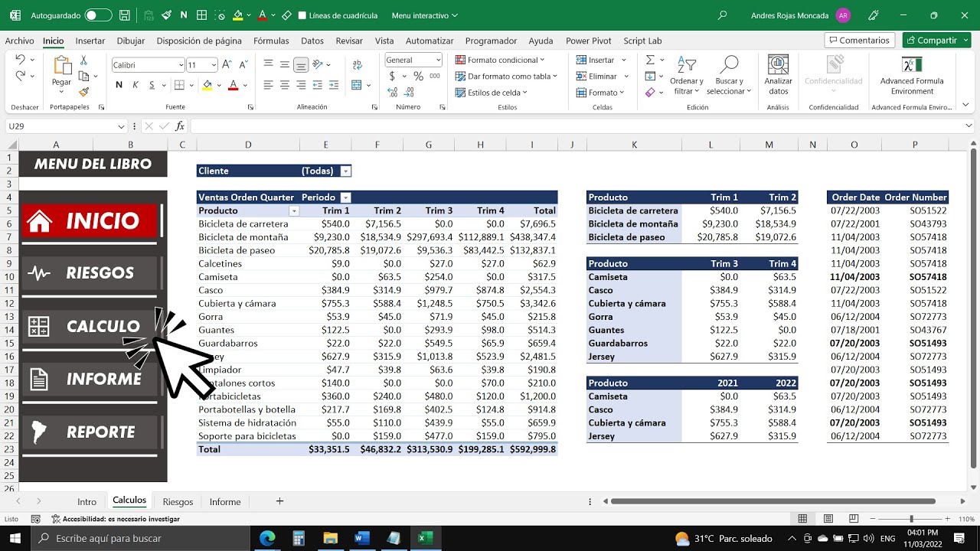
Task: Click the Save icon in title bar
Action: [x=126, y=15]
